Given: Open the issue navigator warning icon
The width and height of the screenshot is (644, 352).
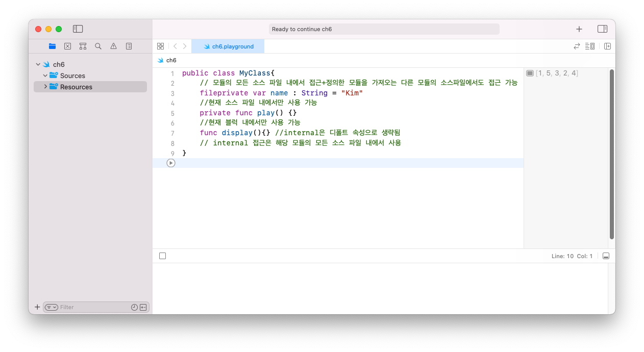Looking at the screenshot, I should tap(113, 46).
